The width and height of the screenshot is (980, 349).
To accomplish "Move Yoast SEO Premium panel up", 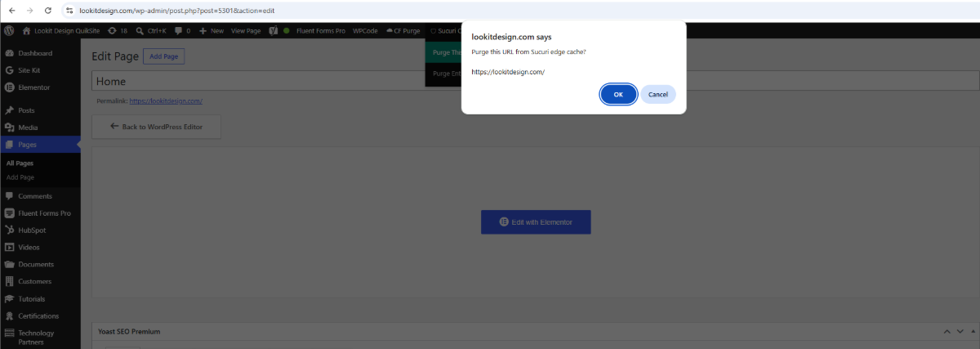I will point(947,331).
